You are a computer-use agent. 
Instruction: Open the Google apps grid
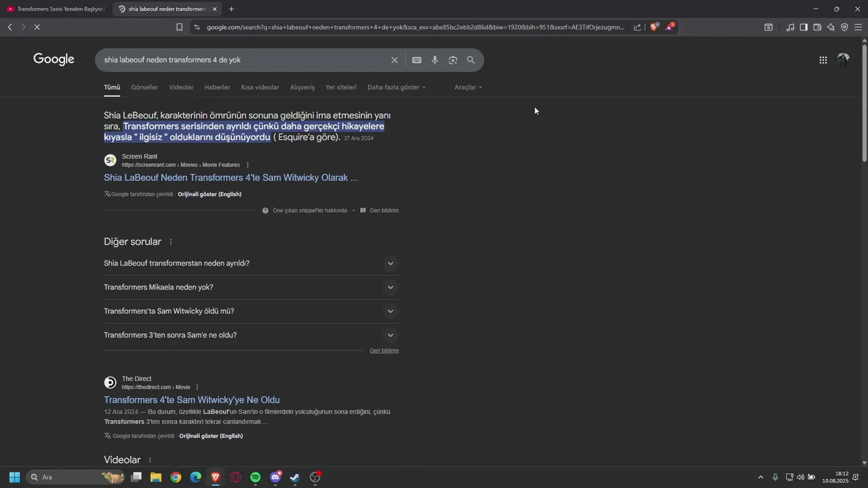tap(823, 60)
